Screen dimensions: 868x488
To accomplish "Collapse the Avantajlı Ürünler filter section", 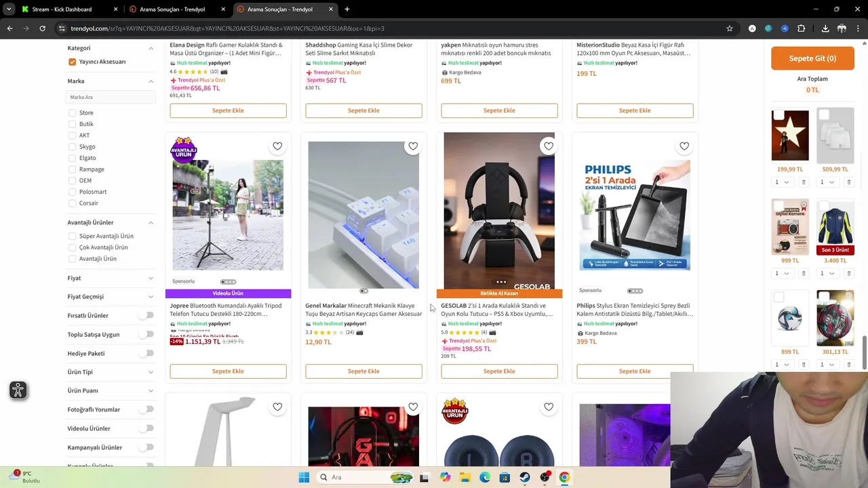I will [151, 222].
